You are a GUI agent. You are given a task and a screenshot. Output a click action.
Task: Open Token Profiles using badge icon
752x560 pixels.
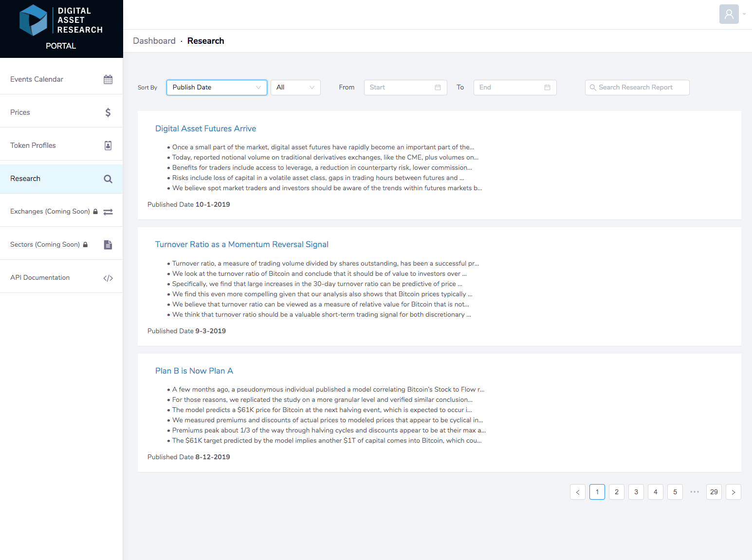108,145
